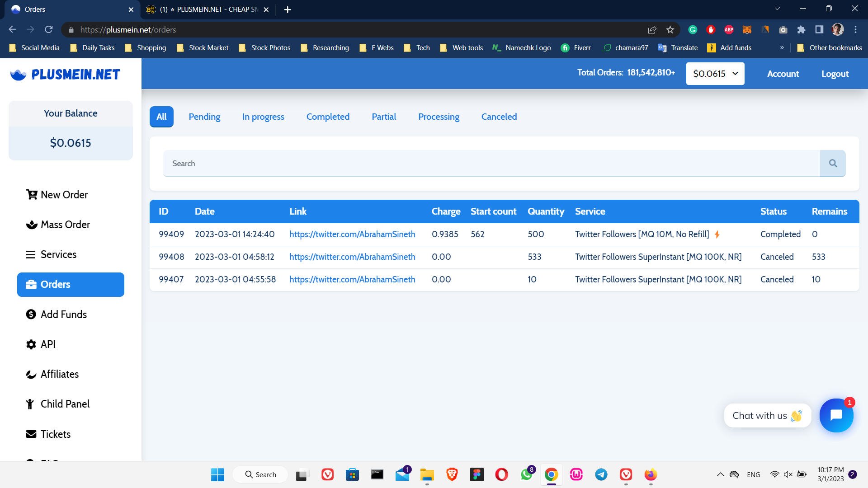Open the Stock Market bookmark folder

coord(202,48)
